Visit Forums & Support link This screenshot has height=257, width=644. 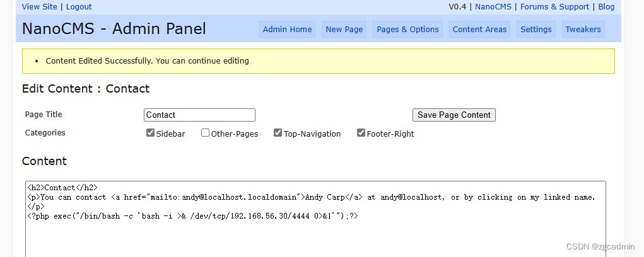pyautogui.click(x=554, y=6)
